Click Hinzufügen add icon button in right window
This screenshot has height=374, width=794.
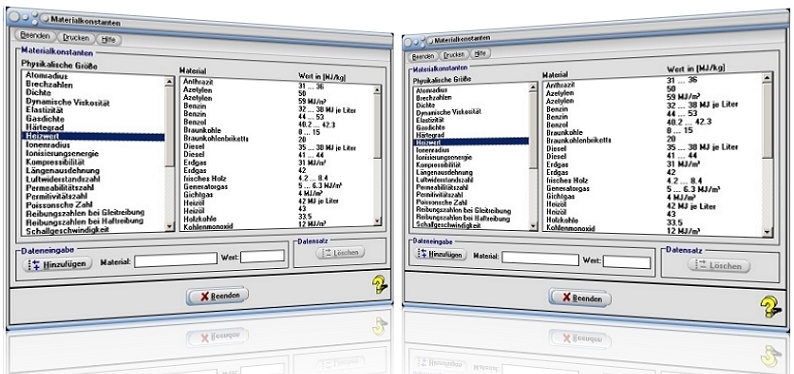pyautogui.click(x=440, y=254)
